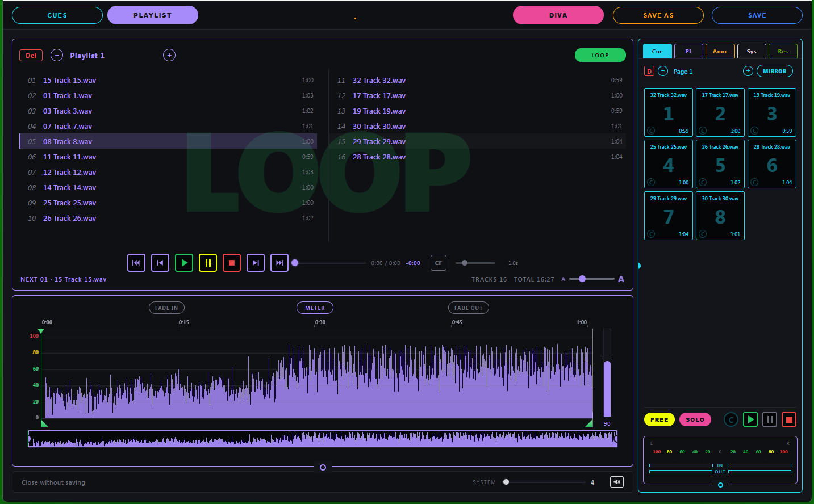Toggle the green LOOP button

pyautogui.click(x=600, y=55)
